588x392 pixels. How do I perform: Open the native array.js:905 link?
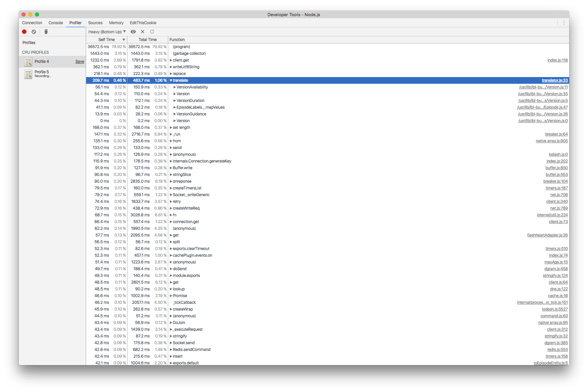pos(552,141)
